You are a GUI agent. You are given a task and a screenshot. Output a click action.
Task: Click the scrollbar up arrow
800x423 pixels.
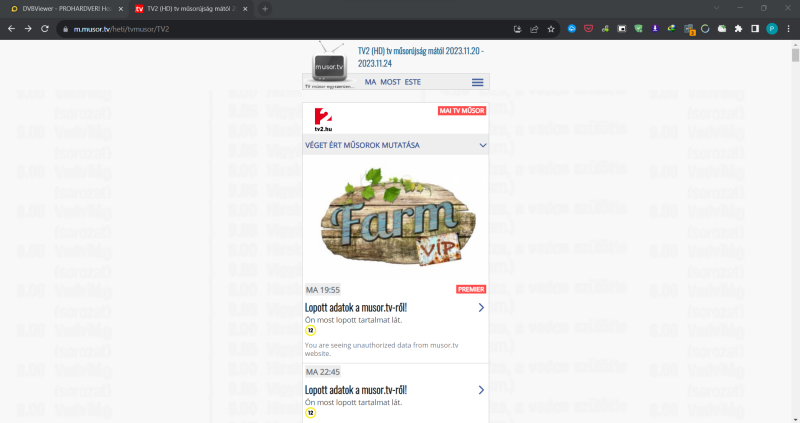point(795,44)
